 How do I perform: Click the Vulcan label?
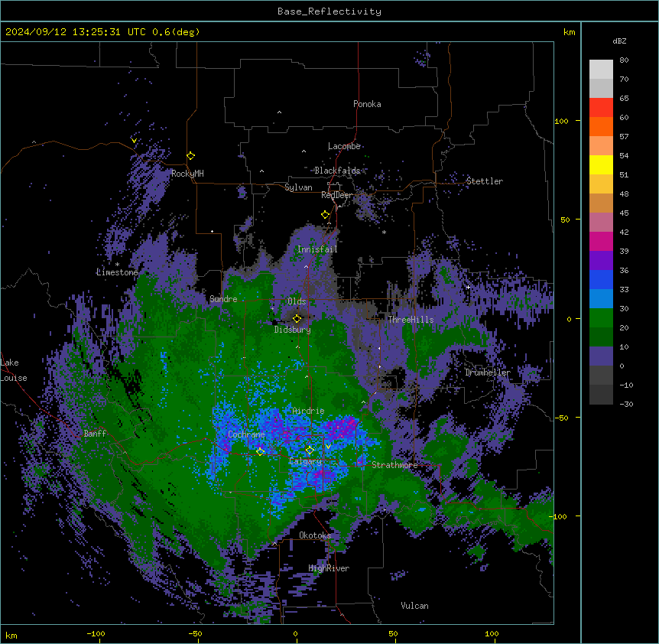(x=415, y=606)
